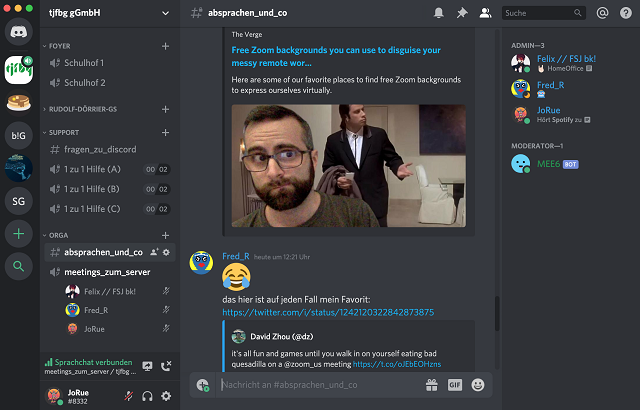The image size is (640, 410).
Task: Open the twitter.com status link
Action: (328, 312)
